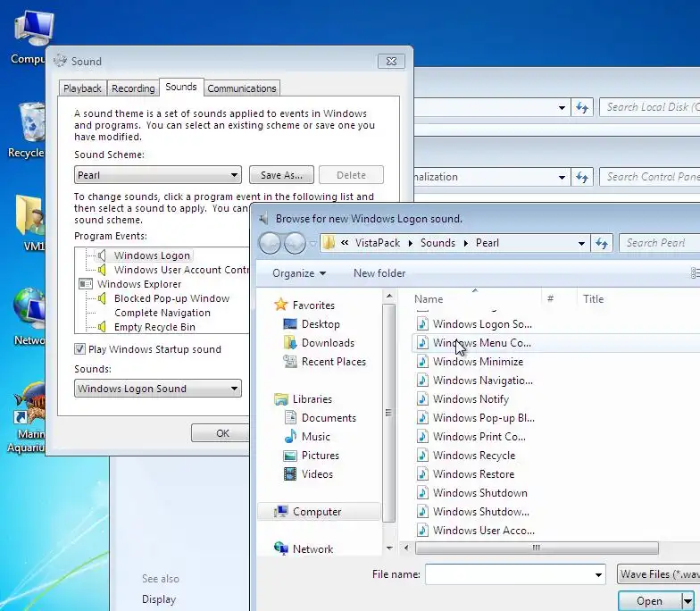The image size is (700, 611).
Task: Click OK in the Sound dialog
Action: [221, 432]
